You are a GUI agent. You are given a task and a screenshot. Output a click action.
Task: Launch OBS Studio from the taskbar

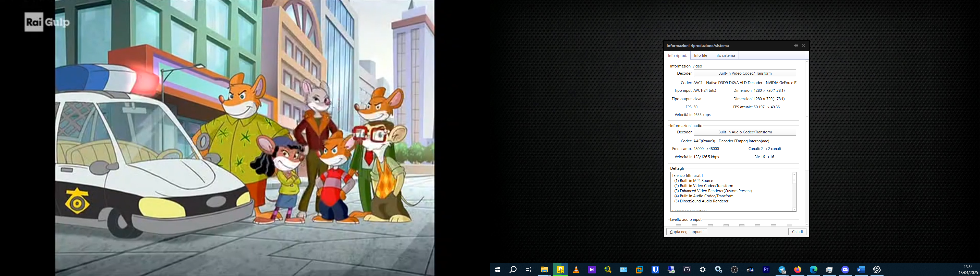coord(734,270)
